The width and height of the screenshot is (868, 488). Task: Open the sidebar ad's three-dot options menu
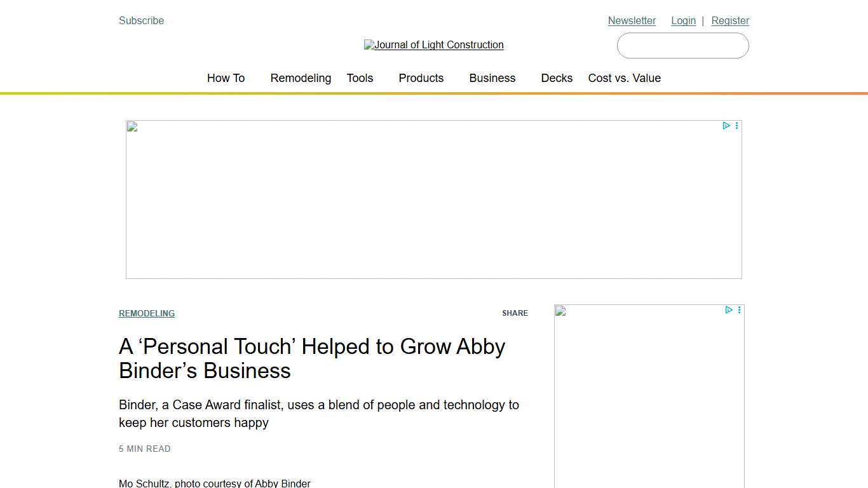(x=739, y=309)
